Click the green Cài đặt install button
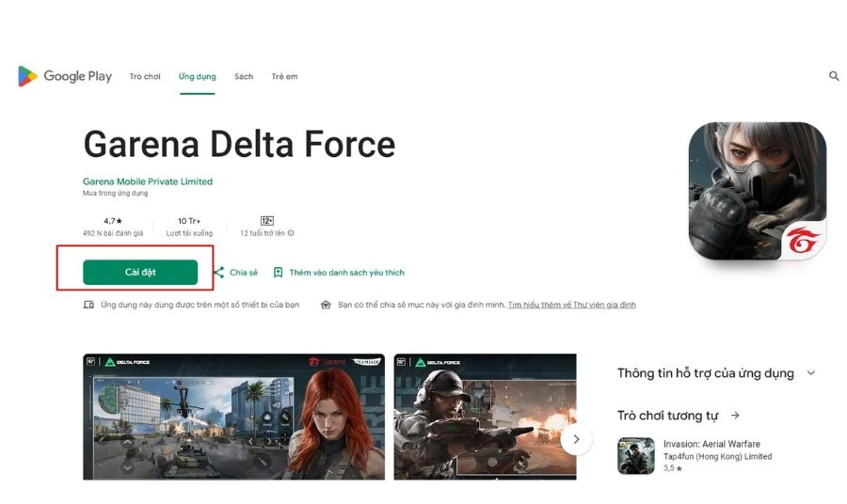The image size is (847, 504). (x=140, y=272)
